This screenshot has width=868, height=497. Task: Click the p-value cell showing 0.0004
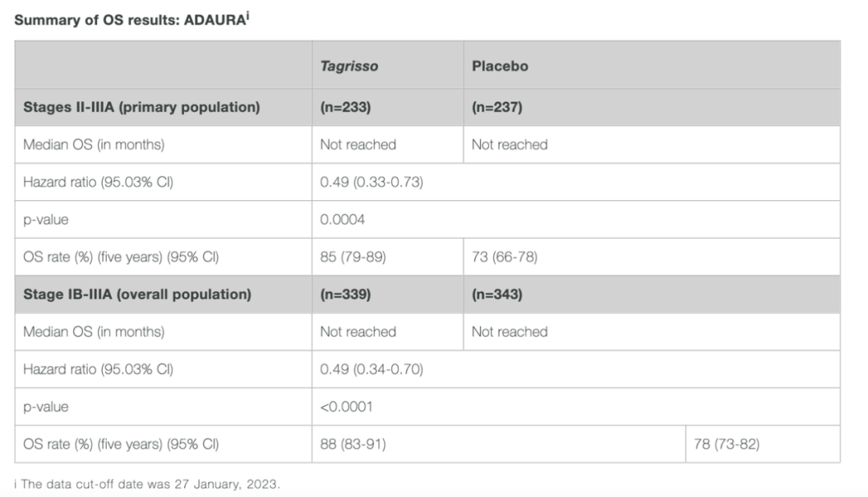point(342,220)
